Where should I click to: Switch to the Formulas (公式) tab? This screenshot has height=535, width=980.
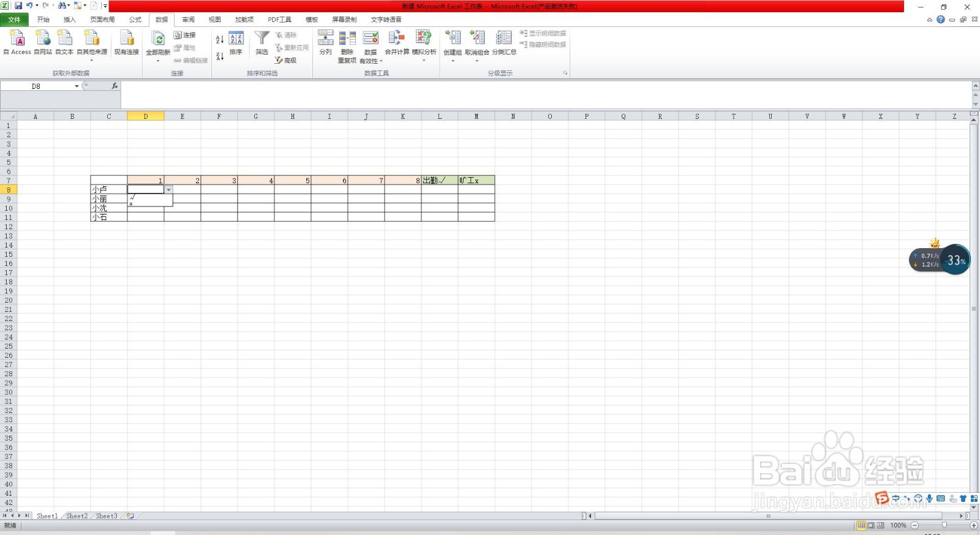click(x=135, y=20)
